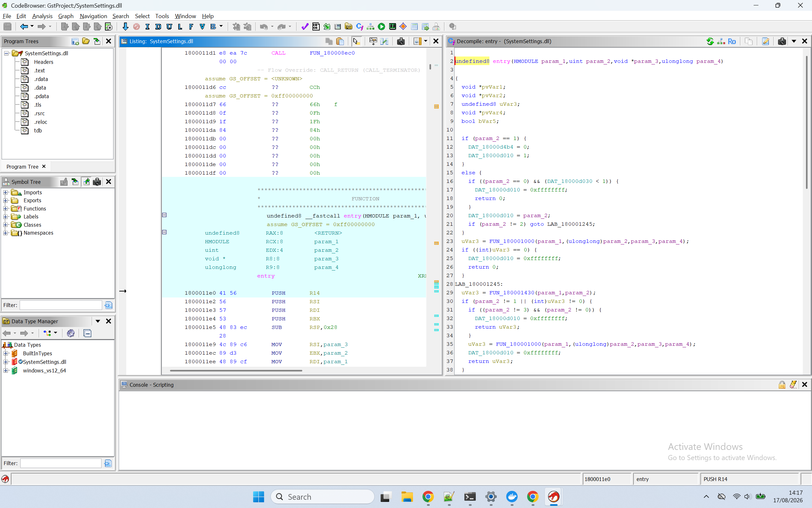Open the Bytes viewer icon (0101)
This screenshot has height=508, width=812.
[x=316, y=27]
